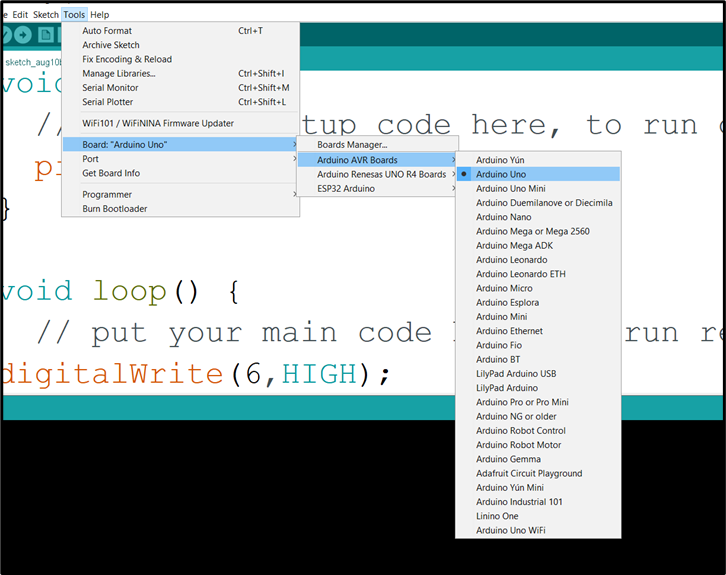This screenshot has width=726, height=575.
Task: Select the Arduino Mini board
Action: point(538,317)
